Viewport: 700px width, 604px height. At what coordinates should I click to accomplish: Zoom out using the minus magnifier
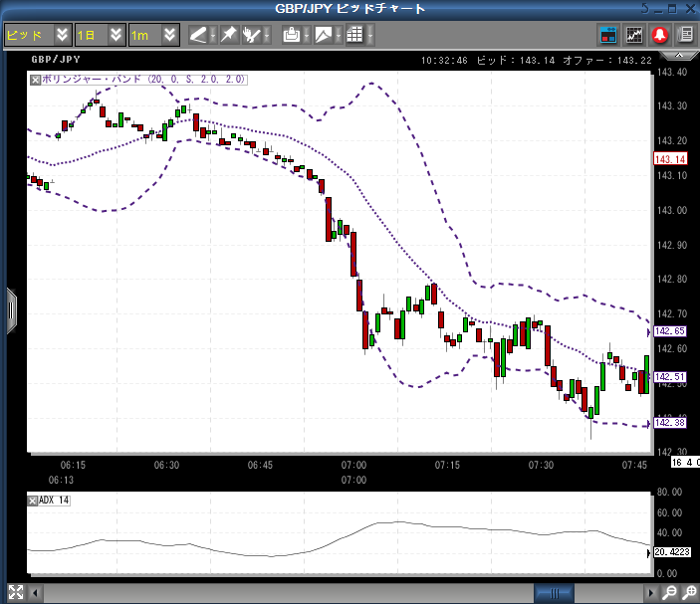pos(670,593)
